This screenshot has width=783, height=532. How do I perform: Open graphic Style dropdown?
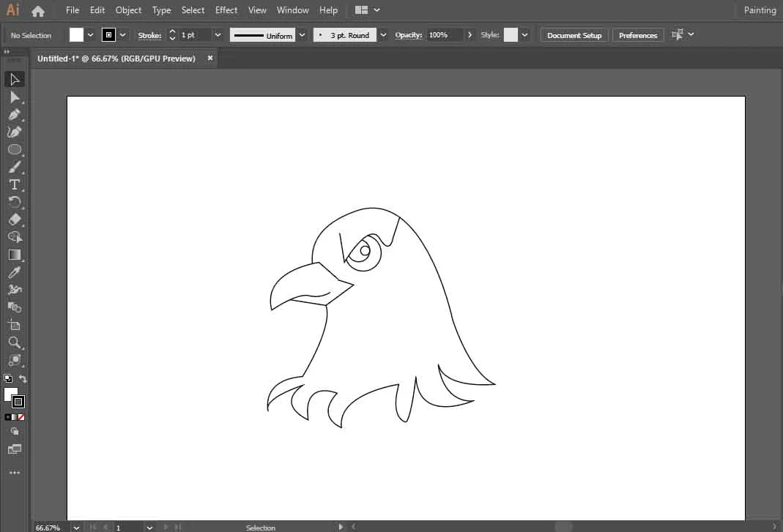(x=525, y=35)
